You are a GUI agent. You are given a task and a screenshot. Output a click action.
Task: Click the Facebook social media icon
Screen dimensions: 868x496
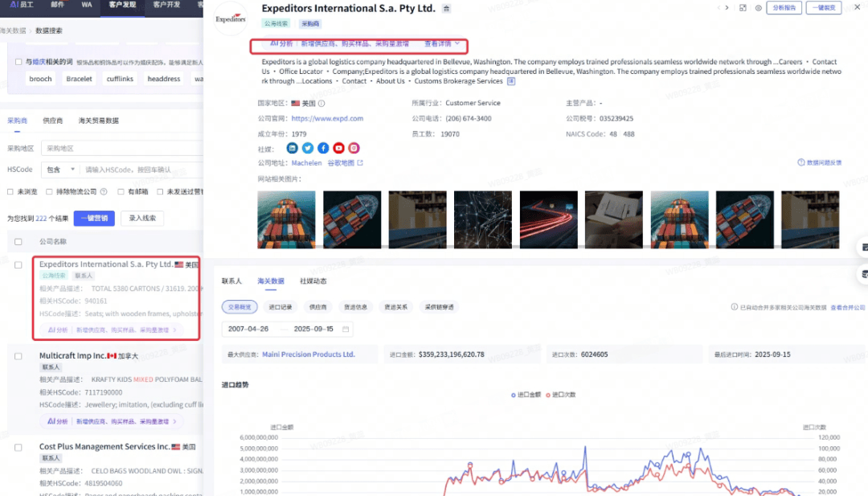pos(323,148)
